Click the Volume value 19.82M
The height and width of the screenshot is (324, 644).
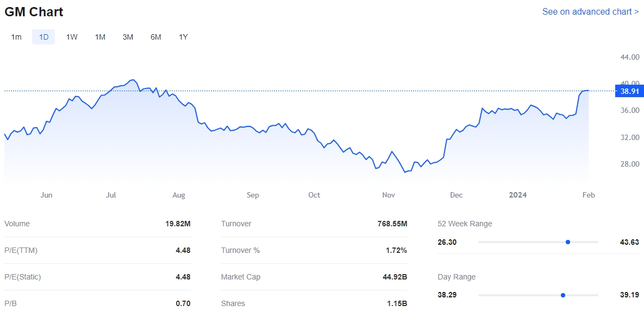pos(179,224)
